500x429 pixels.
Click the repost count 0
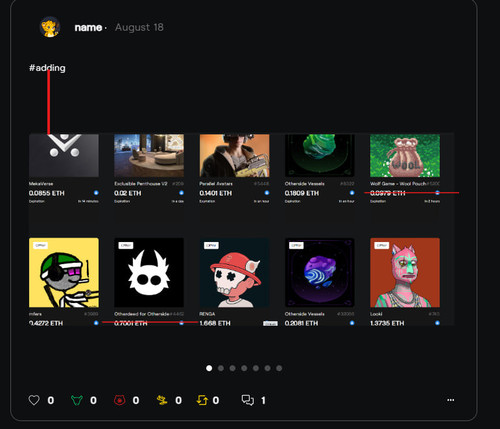[x=216, y=400]
